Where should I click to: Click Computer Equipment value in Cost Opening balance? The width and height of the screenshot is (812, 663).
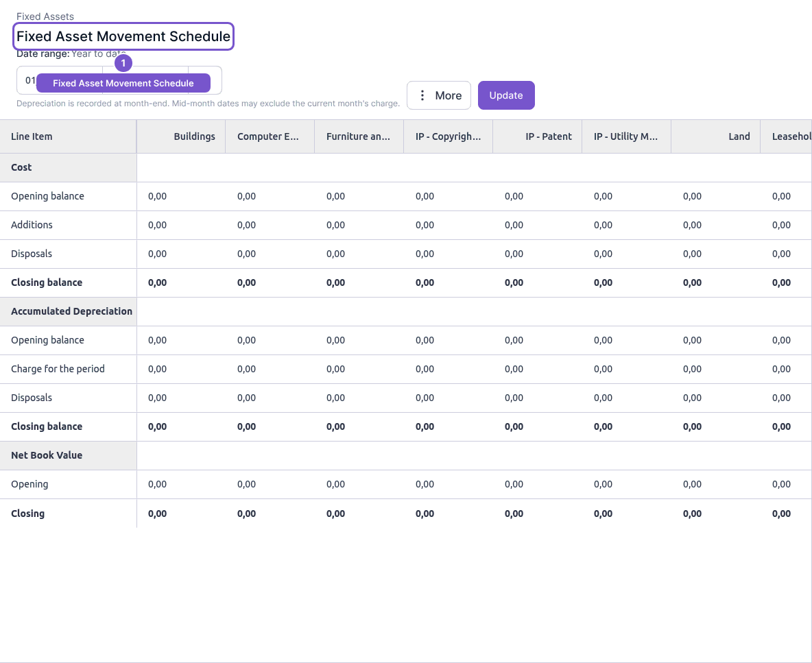[x=246, y=196]
